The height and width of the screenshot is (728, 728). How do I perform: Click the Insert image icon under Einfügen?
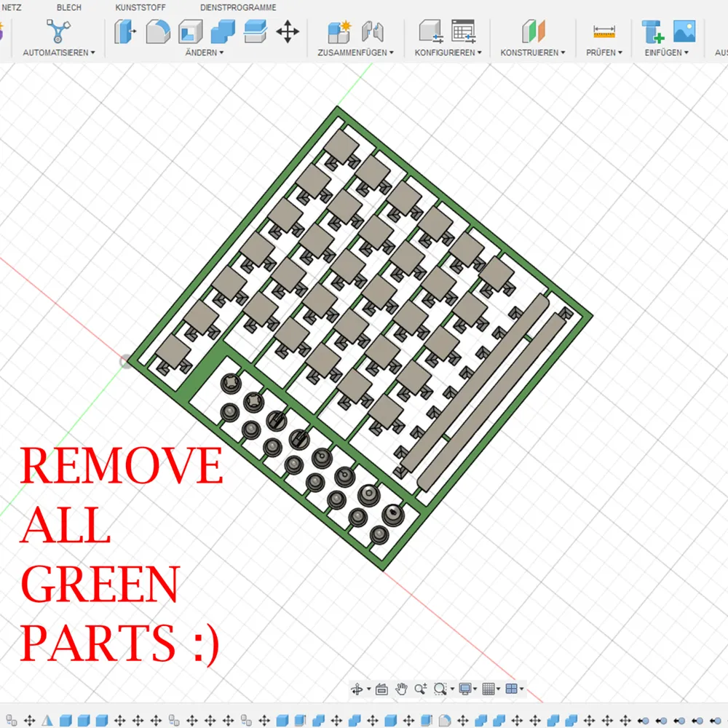click(684, 31)
